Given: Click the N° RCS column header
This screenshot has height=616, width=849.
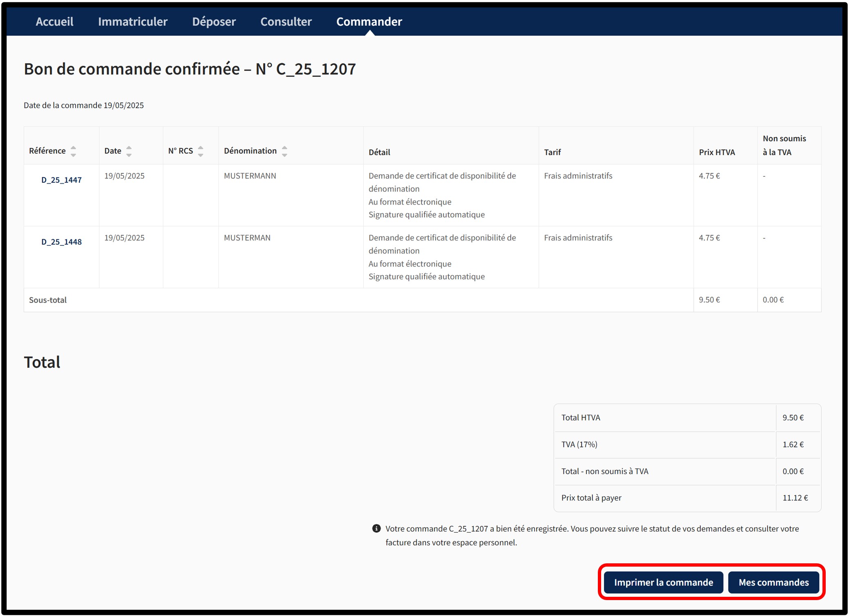Looking at the screenshot, I should (180, 151).
